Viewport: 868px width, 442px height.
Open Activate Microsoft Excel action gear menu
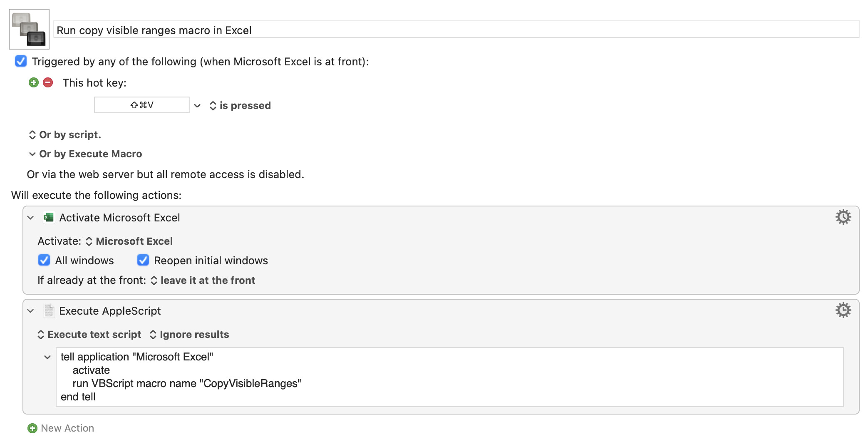click(843, 217)
